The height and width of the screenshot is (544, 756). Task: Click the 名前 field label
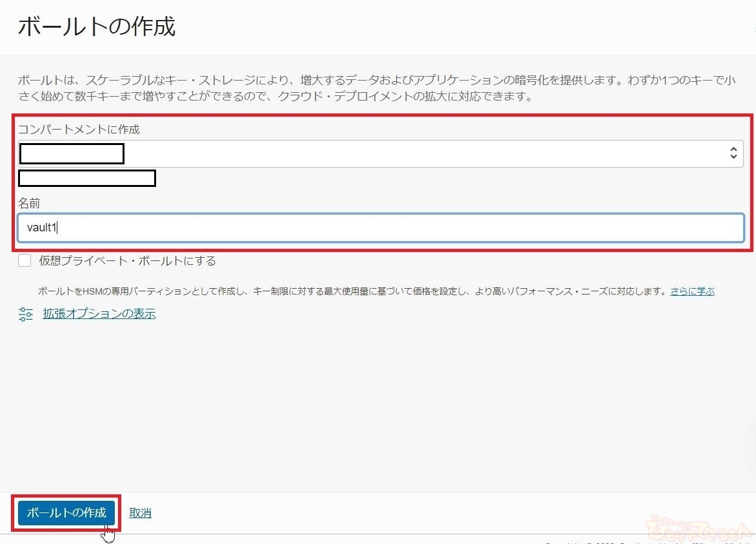pyautogui.click(x=29, y=203)
